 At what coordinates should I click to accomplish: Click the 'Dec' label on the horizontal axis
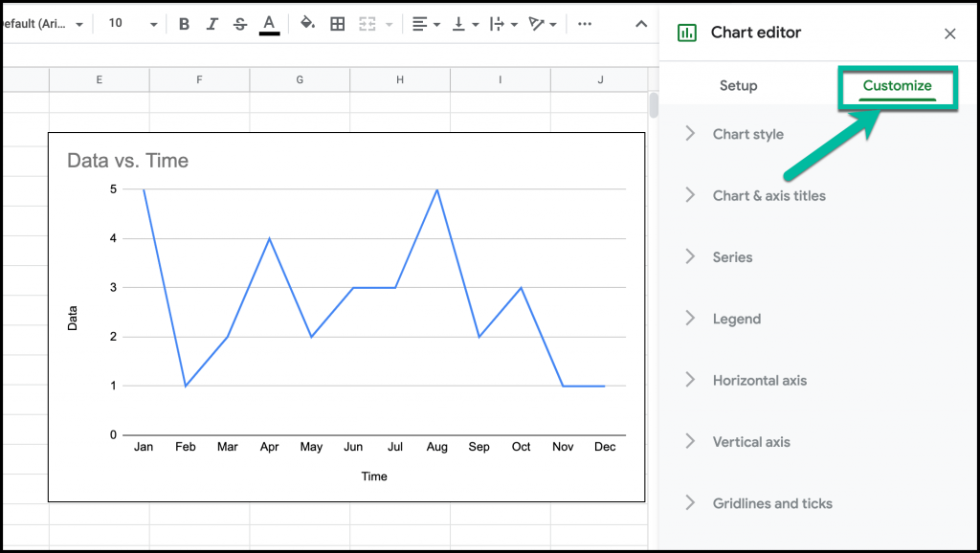605,447
